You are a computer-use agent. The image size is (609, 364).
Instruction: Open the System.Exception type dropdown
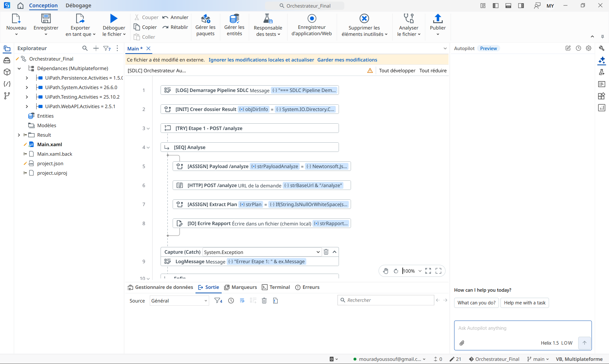point(262,252)
